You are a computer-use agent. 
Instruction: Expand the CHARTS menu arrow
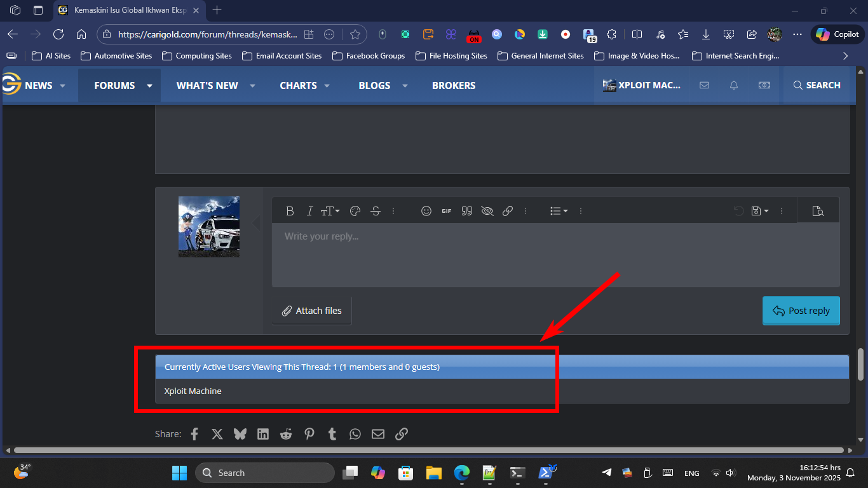click(x=327, y=86)
